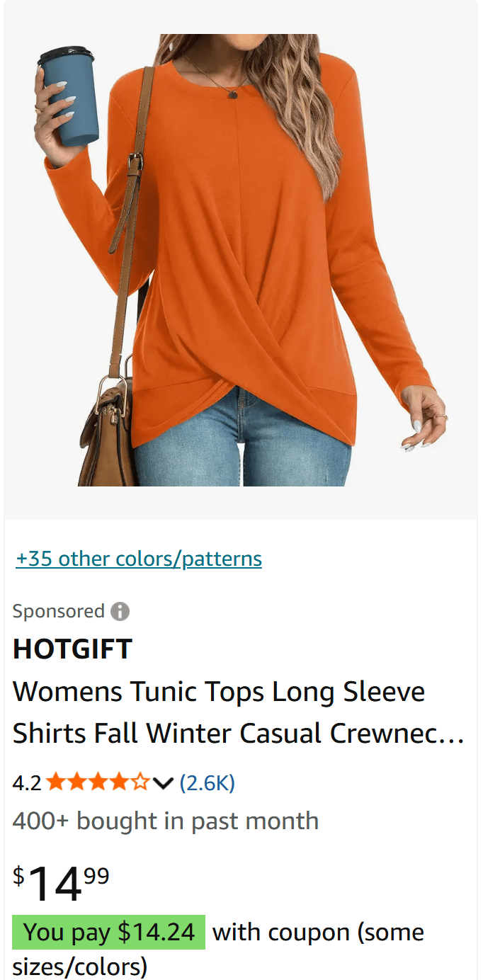Image resolution: width=483 pixels, height=980 pixels.
Task: Click the orange tunic product image
Action: tap(241, 260)
